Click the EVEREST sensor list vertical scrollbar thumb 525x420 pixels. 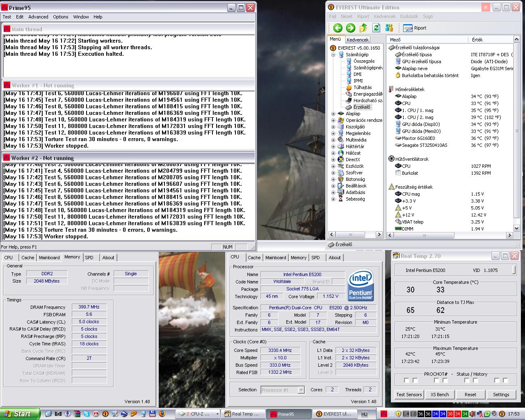tap(516, 131)
